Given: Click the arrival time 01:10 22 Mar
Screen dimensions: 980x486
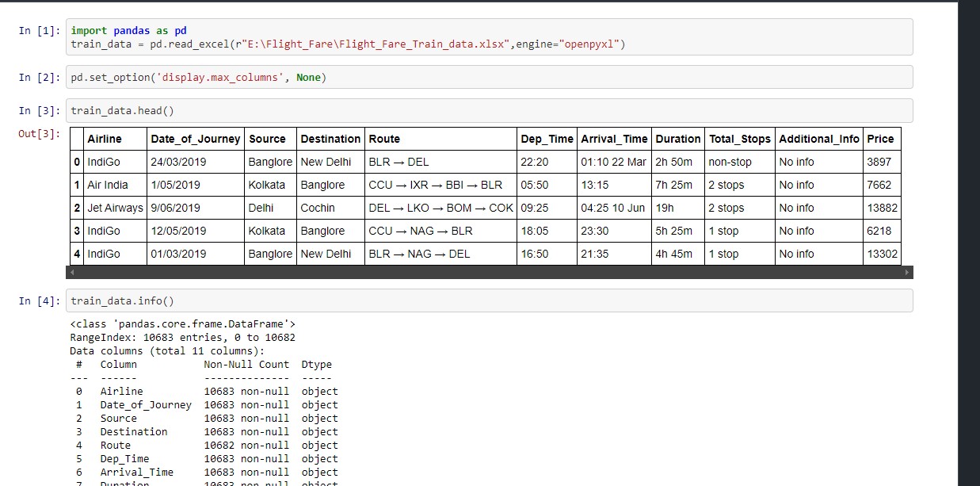Looking at the screenshot, I should [x=615, y=162].
